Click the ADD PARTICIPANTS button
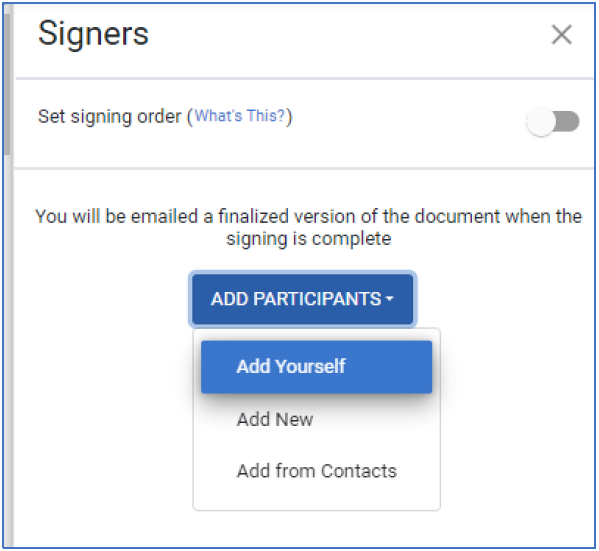Screen dimensions: 599x551 [303, 299]
